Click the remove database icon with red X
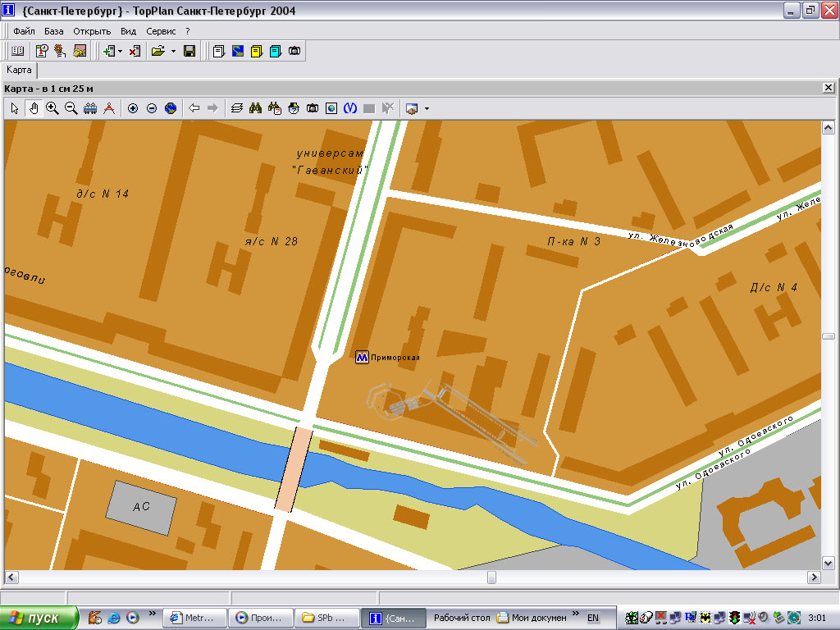 pos(135,51)
